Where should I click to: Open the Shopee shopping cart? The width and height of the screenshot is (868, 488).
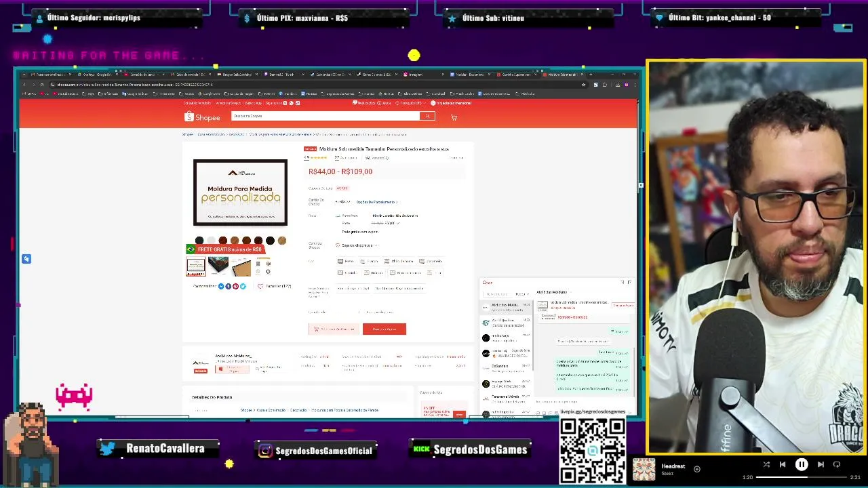click(454, 117)
